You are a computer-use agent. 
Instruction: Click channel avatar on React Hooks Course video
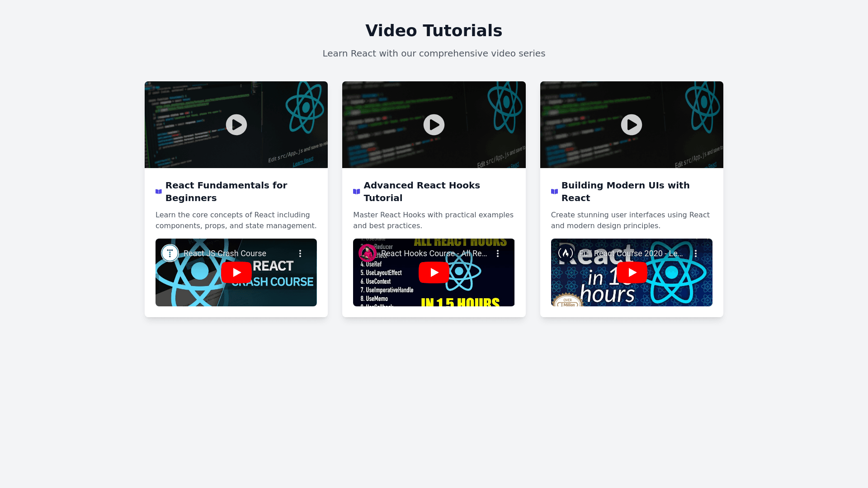point(368,253)
